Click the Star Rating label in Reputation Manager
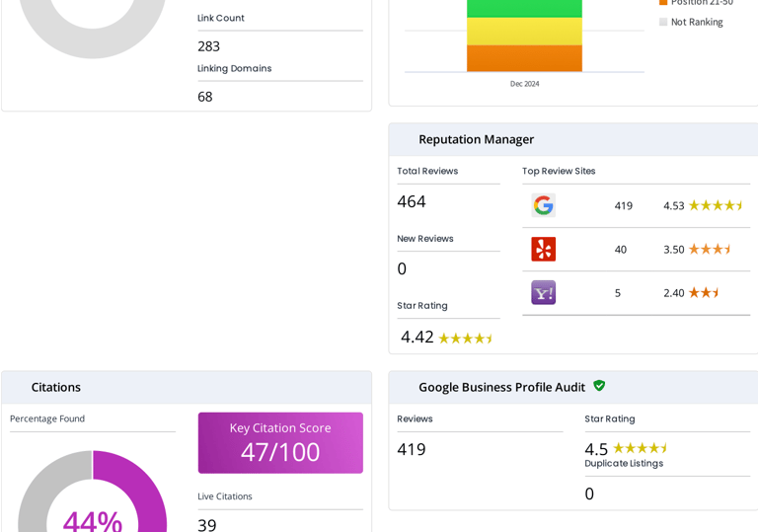758x532 pixels. 422,306
